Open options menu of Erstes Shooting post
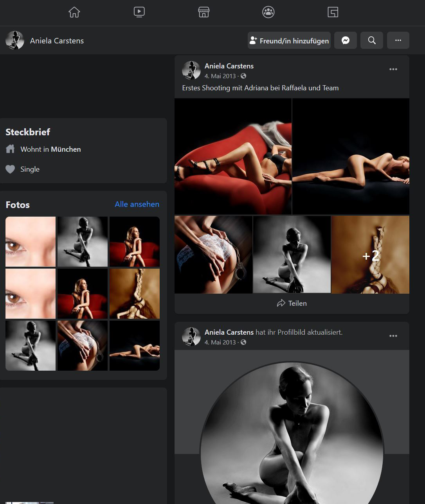The height and width of the screenshot is (504, 425). pos(393,69)
